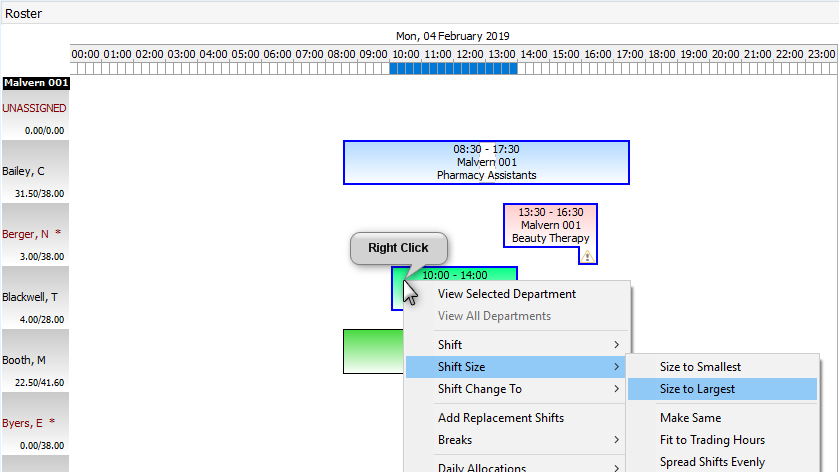Click hours value 31.50/38.00
839x472 pixels.
40,194
